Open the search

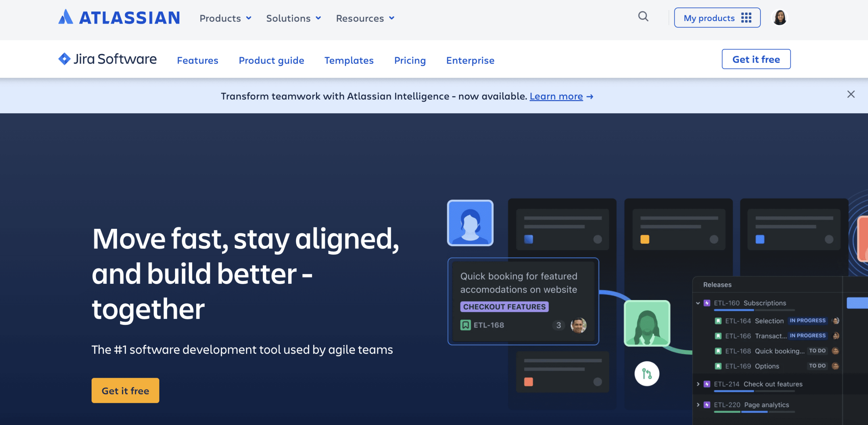coord(643,17)
